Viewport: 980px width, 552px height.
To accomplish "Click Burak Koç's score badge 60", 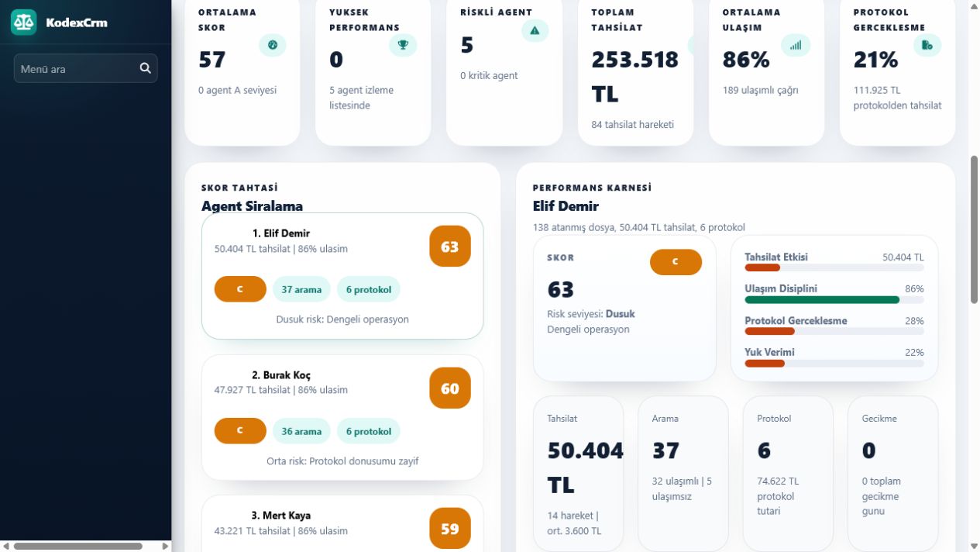I will [x=450, y=388].
